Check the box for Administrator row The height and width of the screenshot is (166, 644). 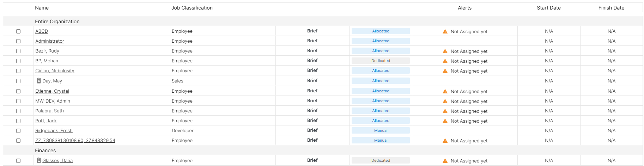(x=18, y=41)
